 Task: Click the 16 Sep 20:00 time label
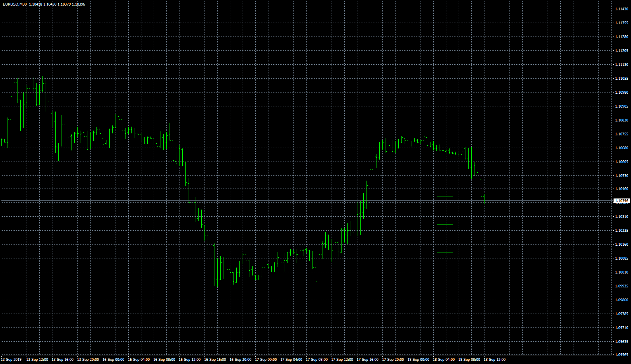click(241, 360)
